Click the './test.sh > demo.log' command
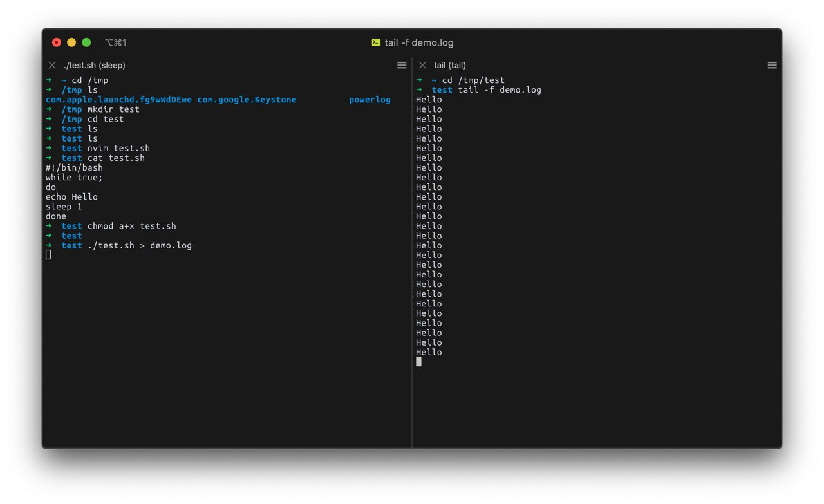 coord(140,245)
